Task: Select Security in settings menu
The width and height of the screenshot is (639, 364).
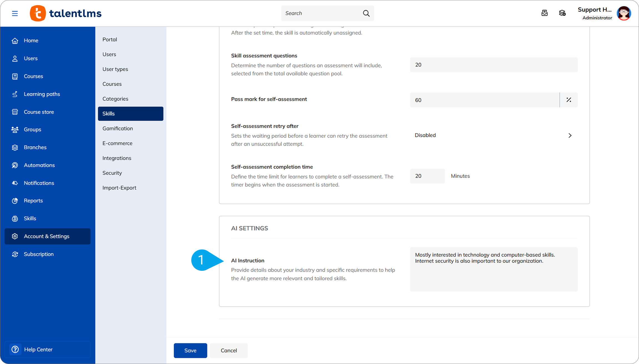Action: pos(112,173)
